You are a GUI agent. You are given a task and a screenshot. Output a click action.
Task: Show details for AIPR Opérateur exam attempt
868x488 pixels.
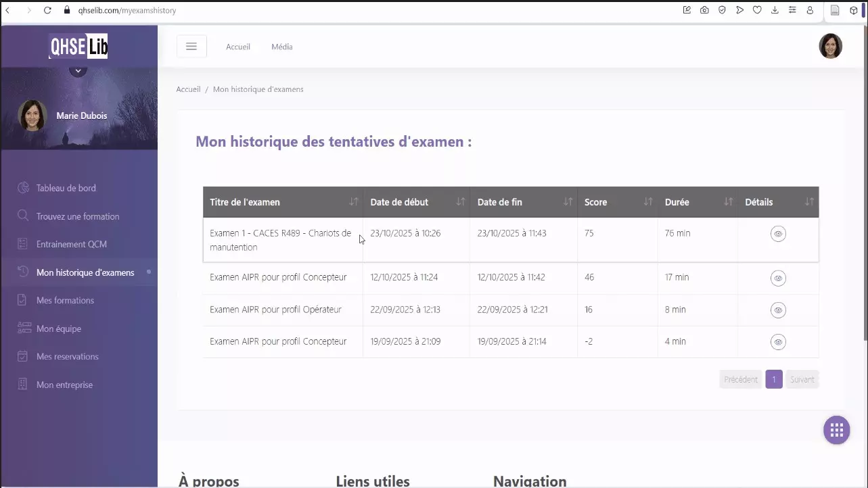click(778, 310)
